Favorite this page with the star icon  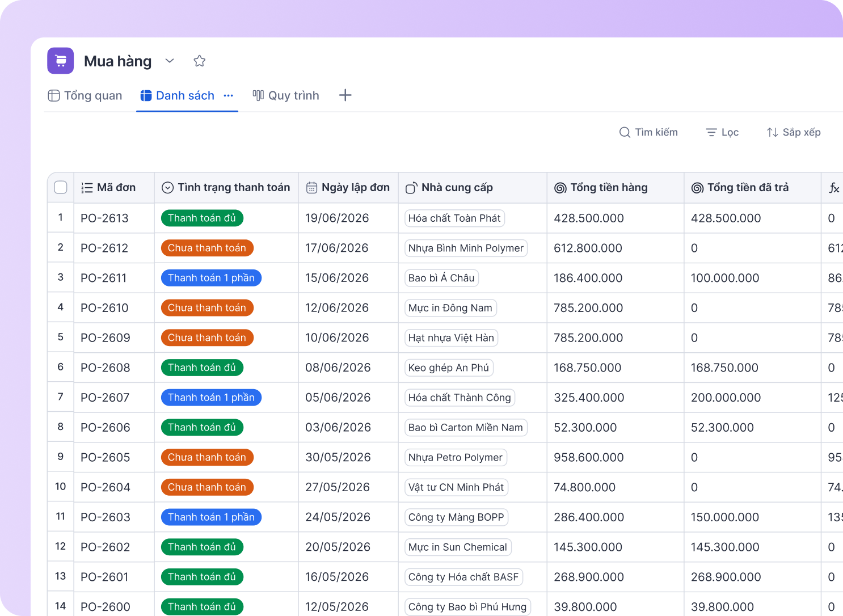[199, 61]
